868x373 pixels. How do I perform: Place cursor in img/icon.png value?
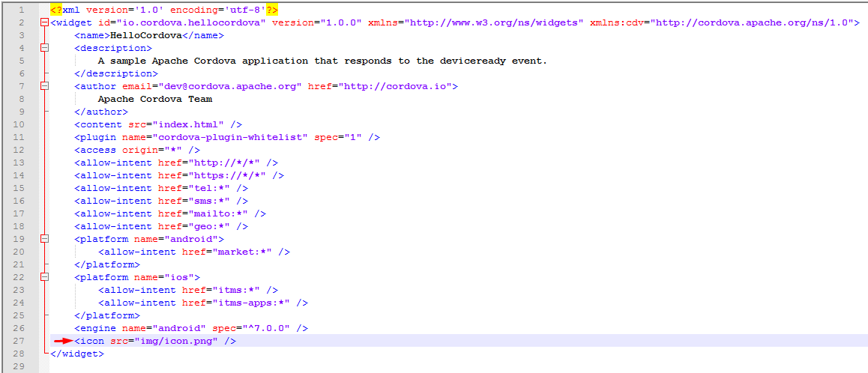[x=175, y=341]
